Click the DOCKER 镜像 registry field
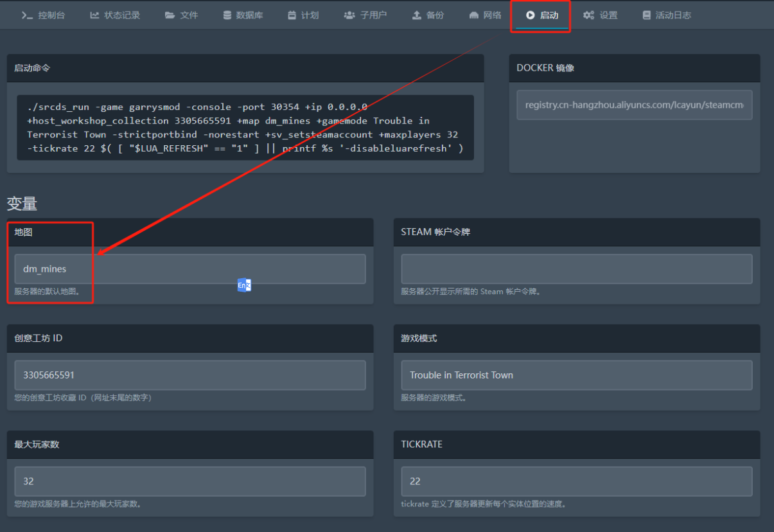This screenshot has height=532, width=774. (x=634, y=105)
